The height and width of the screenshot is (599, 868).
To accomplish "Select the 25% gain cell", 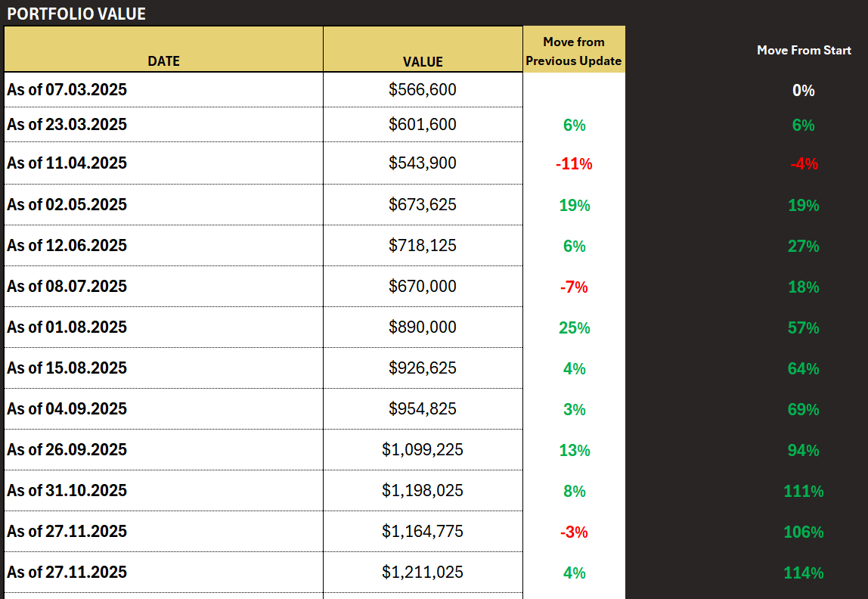I will [573, 327].
